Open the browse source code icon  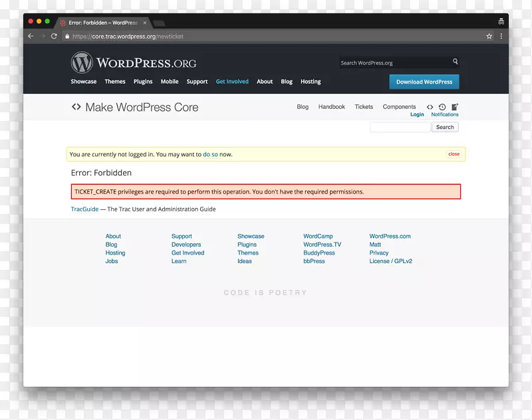pos(430,106)
